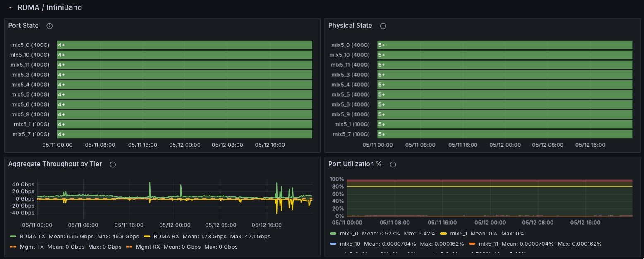This screenshot has width=644, height=259.
Task: Click the RDMA TX 'Max: 45.8 Gbps' value
Action: click(118, 237)
